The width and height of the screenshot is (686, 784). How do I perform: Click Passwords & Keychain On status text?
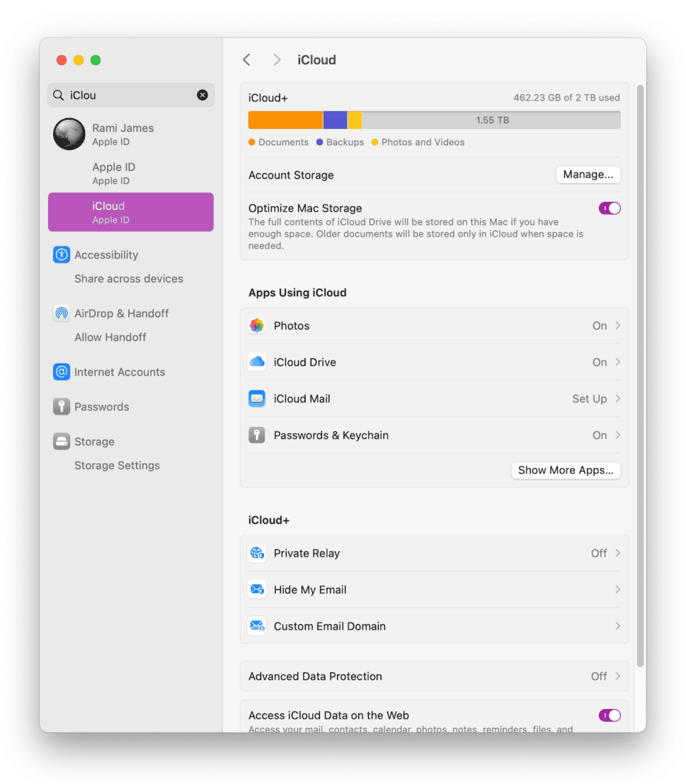600,436
